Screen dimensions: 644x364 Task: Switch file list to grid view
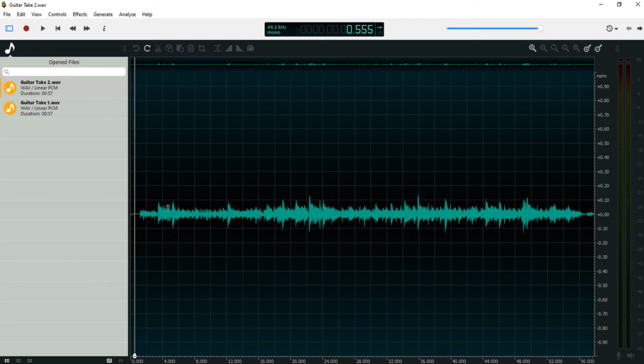[x=30, y=361]
